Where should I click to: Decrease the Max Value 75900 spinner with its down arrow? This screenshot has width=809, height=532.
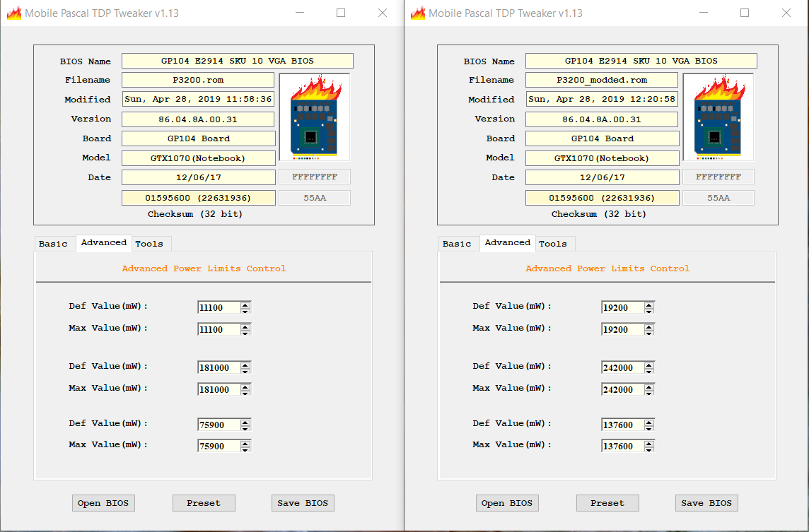(x=245, y=449)
